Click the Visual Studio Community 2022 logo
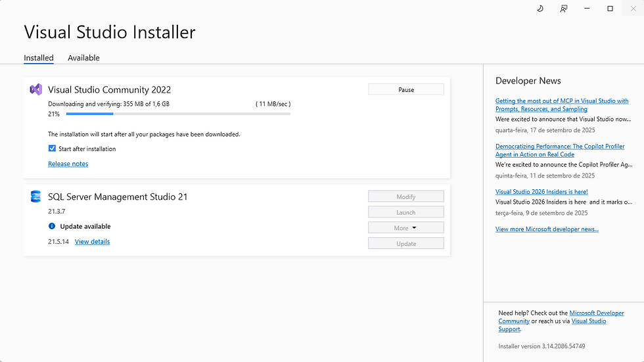The height and width of the screenshot is (362, 644). [x=36, y=89]
